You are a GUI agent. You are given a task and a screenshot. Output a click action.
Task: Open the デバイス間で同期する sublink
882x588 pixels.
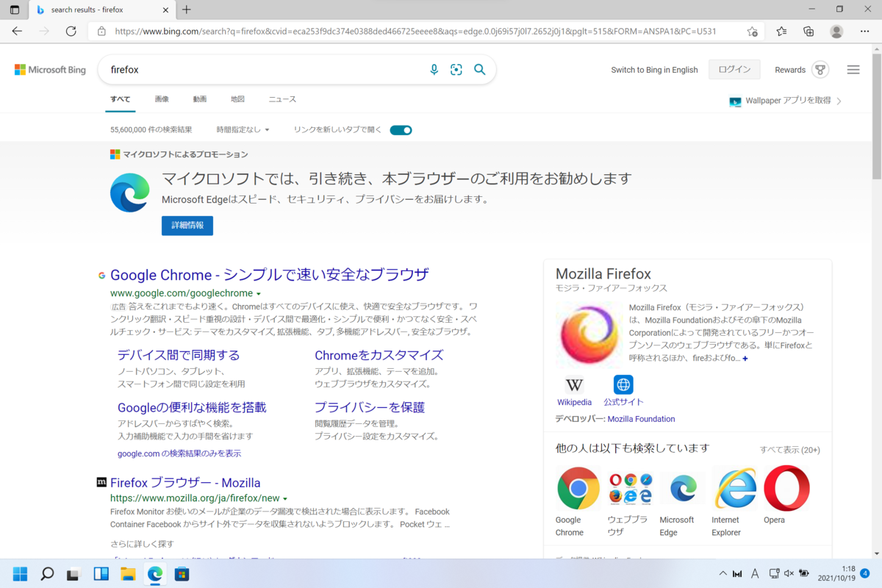[x=179, y=355]
